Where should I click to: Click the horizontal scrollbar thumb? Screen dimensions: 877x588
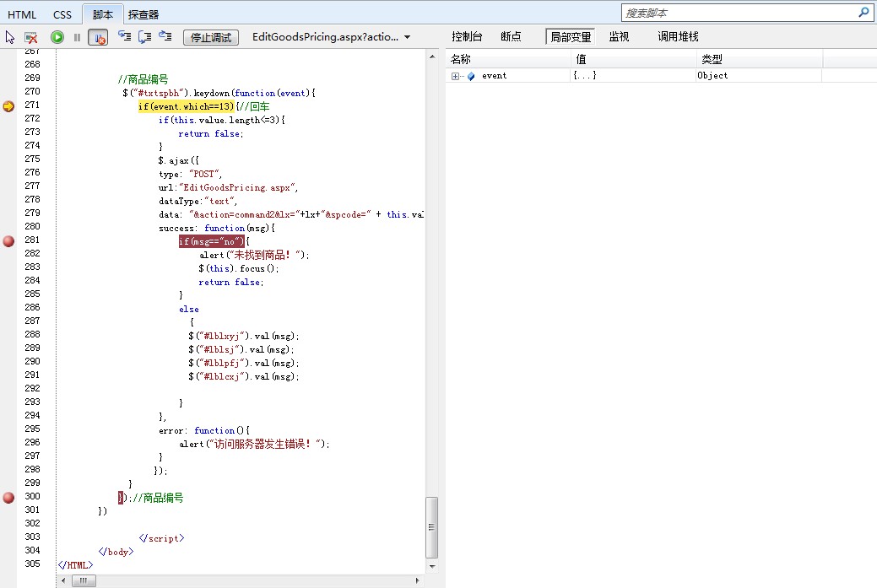pos(84,580)
